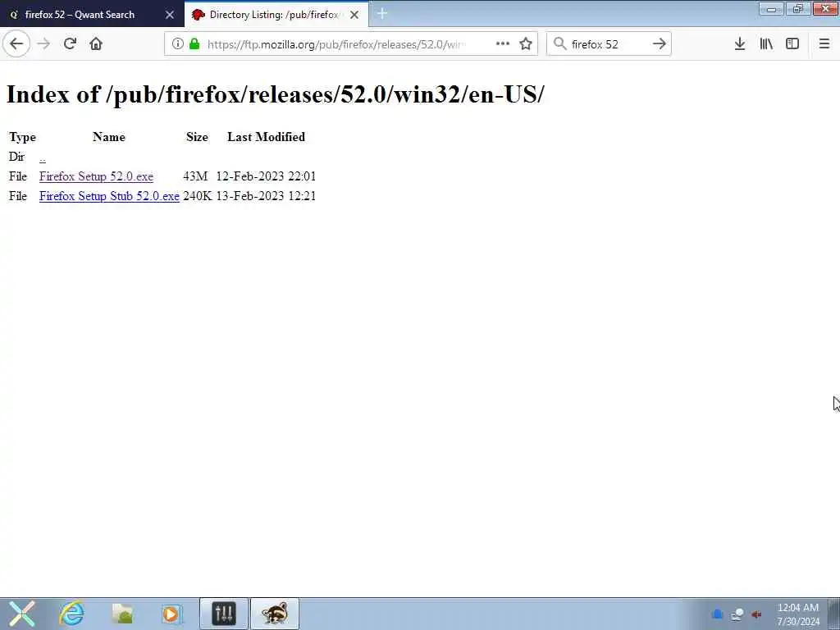840x630 pixels.
Task: Download Firefox Setup 52.0.exe
Action: 97,176
